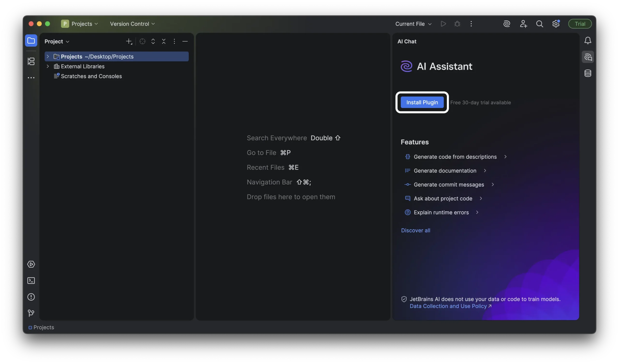Open the Services tool window
619x364 pixels.
tap(31, 264)
